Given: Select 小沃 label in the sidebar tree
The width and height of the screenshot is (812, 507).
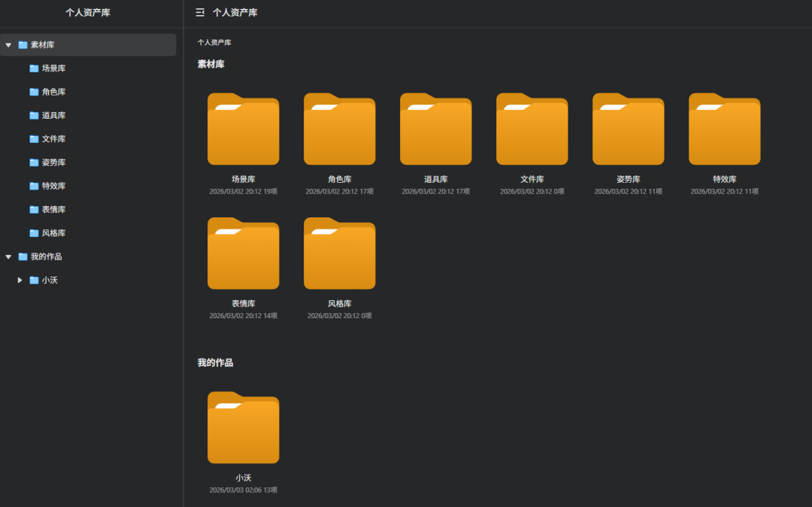Looking at the screenshot, I should tap(50, 280).
